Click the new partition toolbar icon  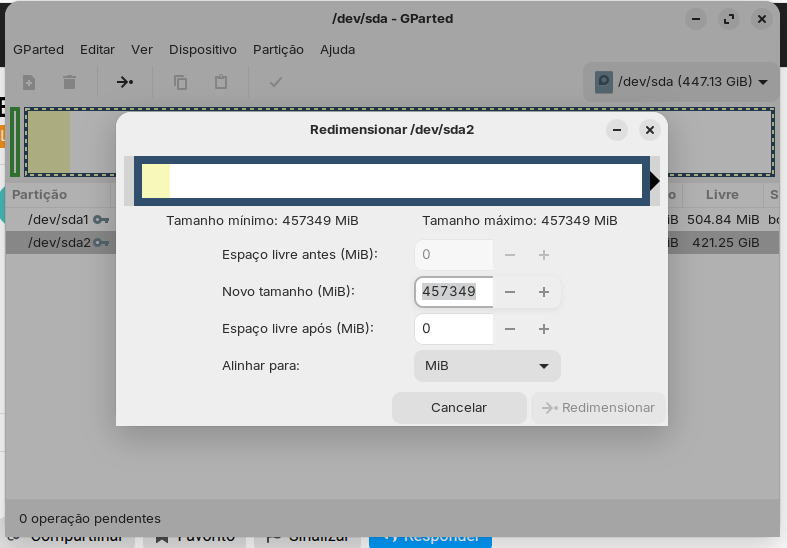29,82
